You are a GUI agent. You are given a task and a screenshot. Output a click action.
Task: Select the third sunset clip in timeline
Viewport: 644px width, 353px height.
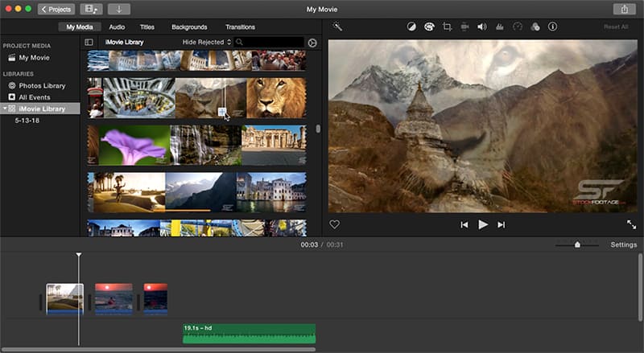[x=155, y=299]
